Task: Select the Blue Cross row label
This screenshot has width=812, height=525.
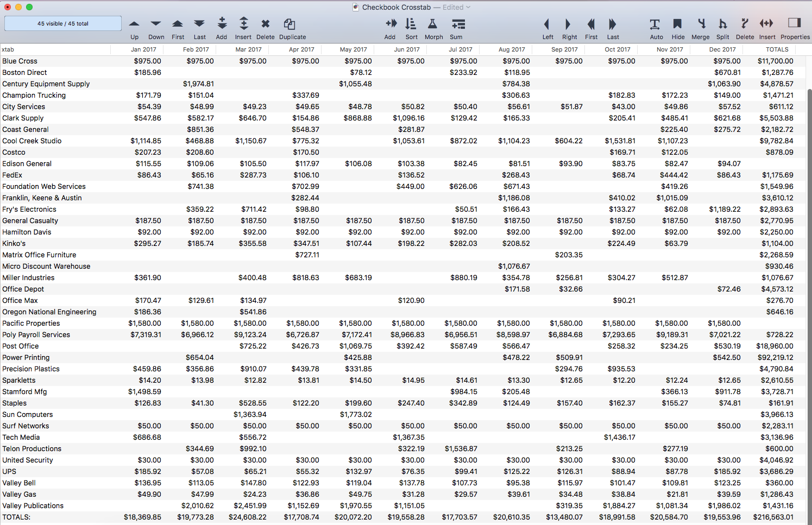Action: coord(20,61)
